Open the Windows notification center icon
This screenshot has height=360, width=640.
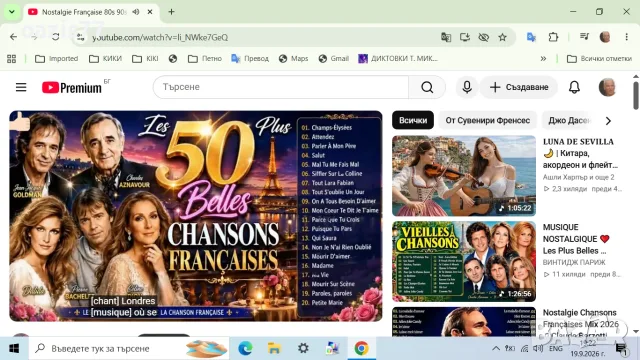tap(622, 348)
